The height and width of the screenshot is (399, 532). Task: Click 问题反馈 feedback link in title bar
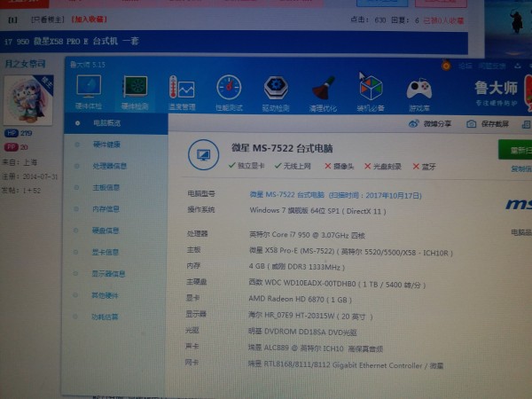tap(492, 66)
